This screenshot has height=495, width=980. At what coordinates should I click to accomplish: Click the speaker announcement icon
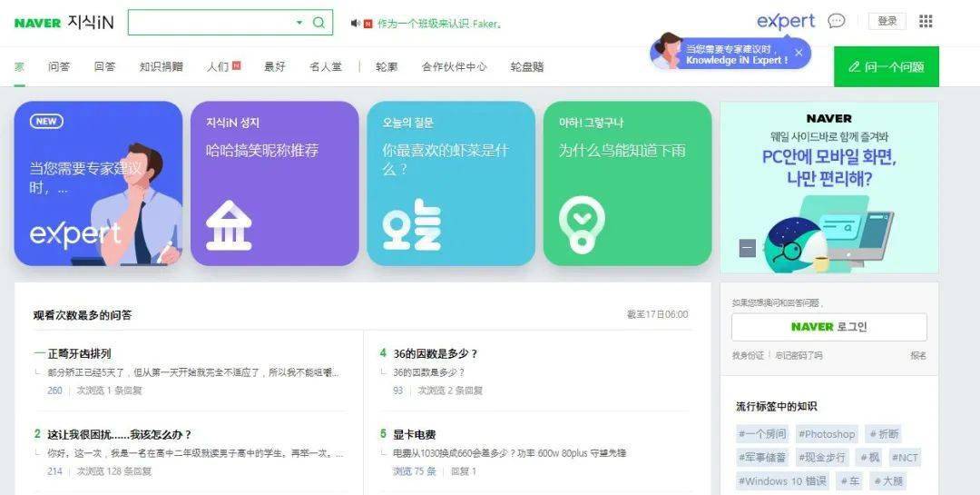point(355,24)
